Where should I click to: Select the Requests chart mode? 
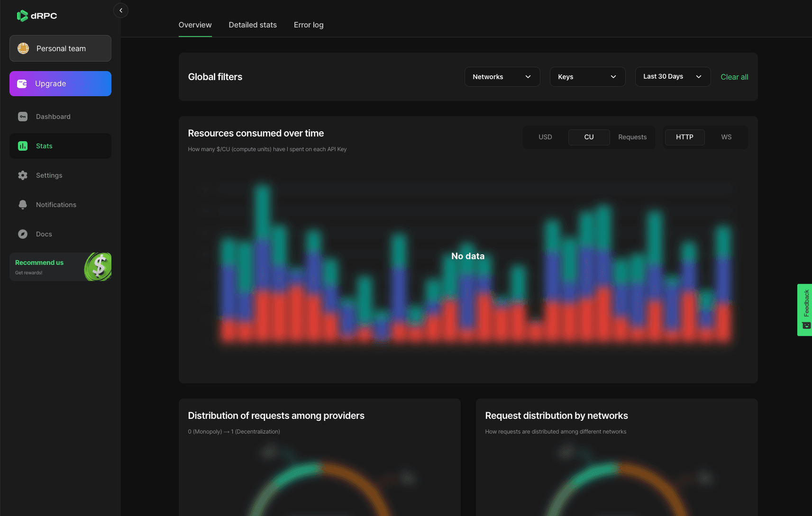pos(632,137)
